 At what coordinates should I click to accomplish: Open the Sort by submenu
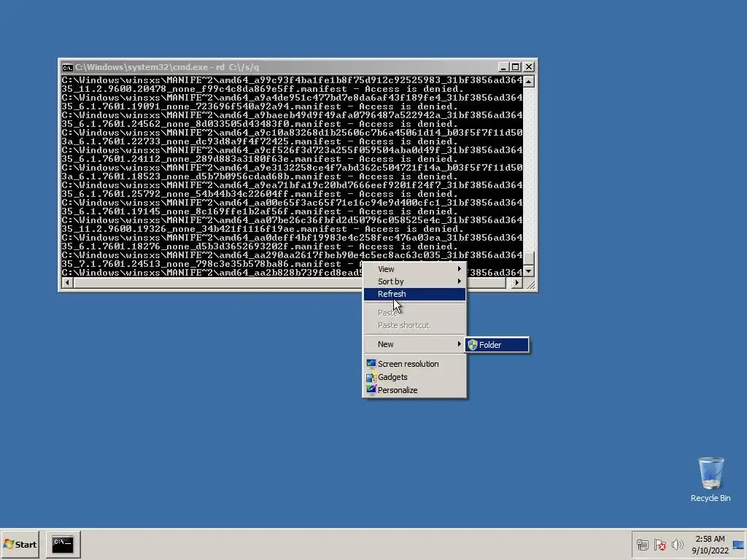[414, 281]
